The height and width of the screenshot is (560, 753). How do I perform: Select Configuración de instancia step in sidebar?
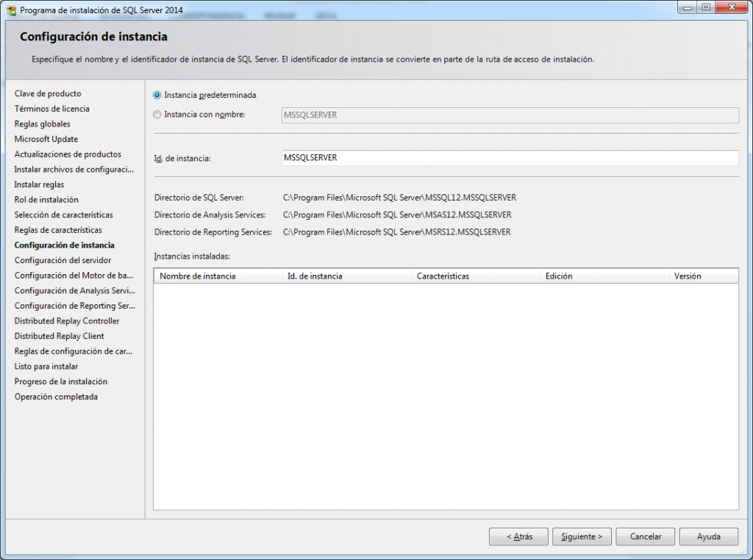coord(65,245)
